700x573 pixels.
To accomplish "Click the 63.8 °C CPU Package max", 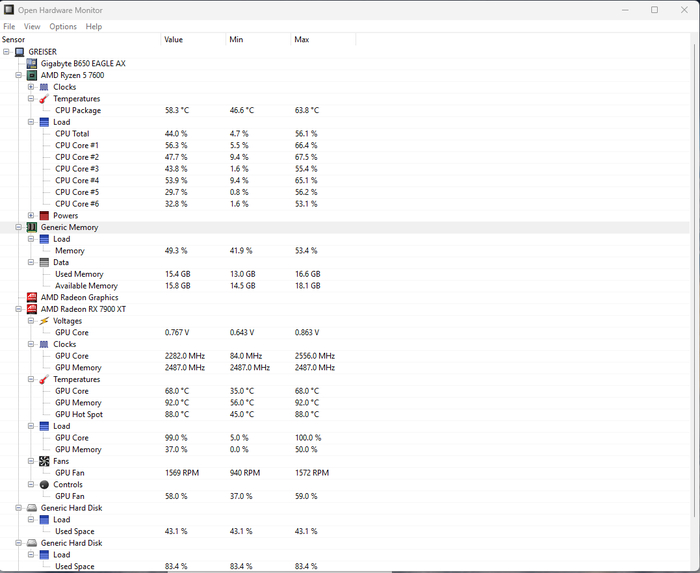I will 307,110.
